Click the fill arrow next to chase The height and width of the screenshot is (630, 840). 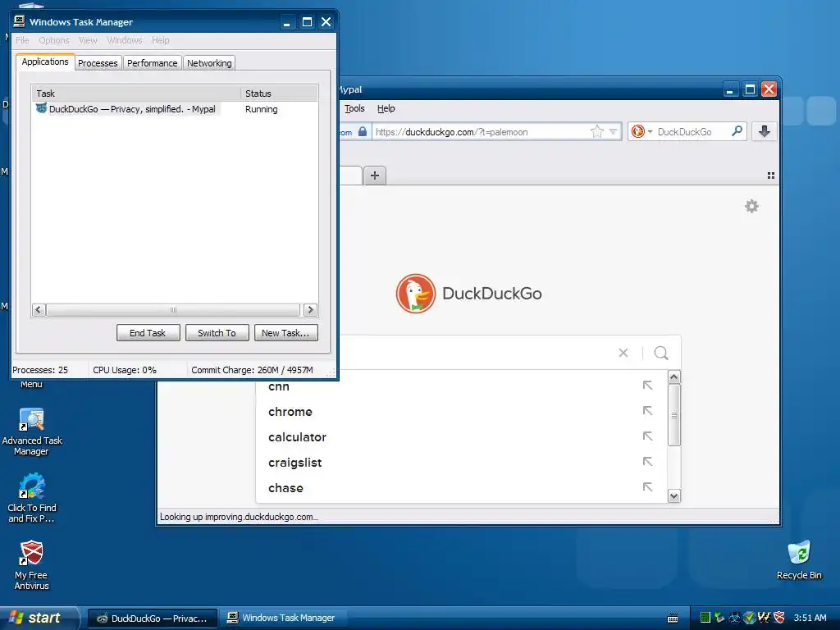(648, 487)
